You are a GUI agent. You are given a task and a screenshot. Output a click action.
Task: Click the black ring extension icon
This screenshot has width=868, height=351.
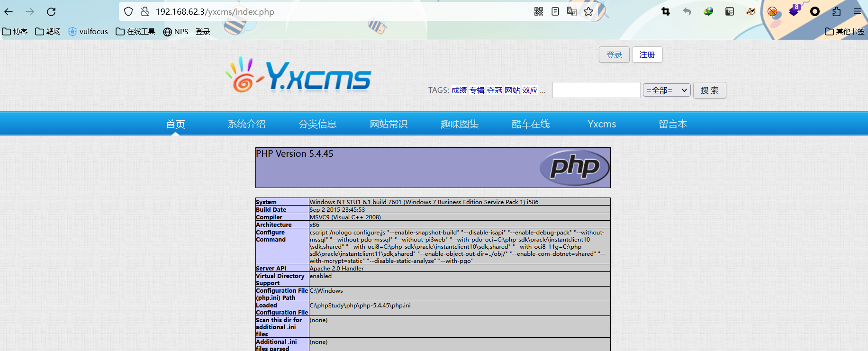[815, 12]
